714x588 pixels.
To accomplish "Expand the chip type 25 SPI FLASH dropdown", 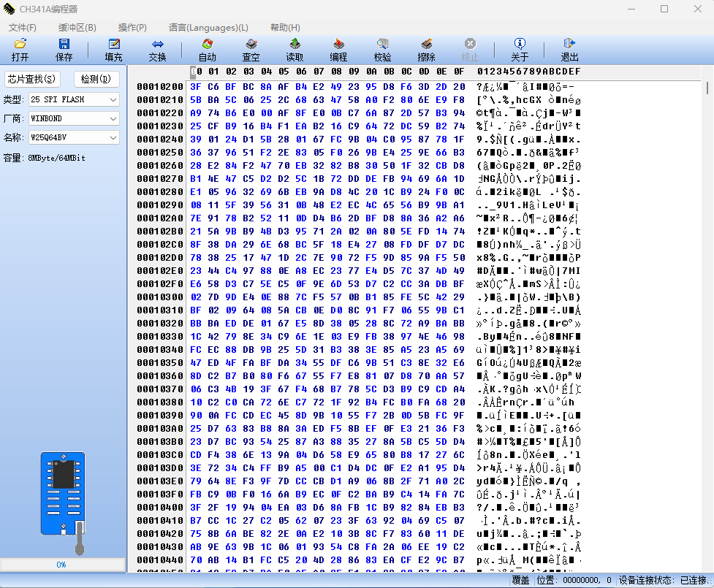I will click(113, 99).
